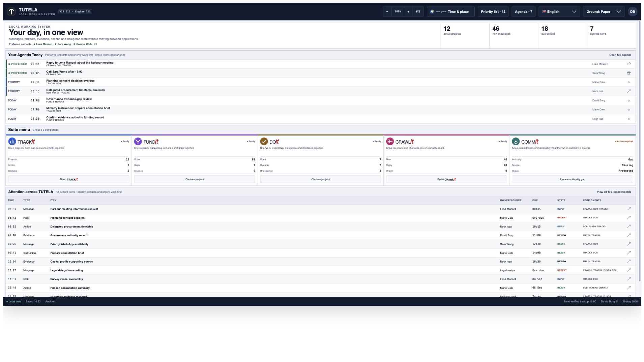Screen dimensions: 644x362
Task: Expand the English language dropdown
Action: pos(559,12)
